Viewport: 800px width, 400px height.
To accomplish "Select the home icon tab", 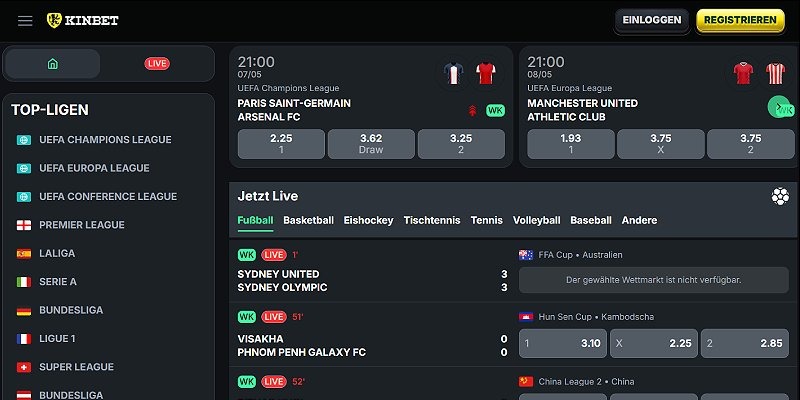I will coord(53,64).
